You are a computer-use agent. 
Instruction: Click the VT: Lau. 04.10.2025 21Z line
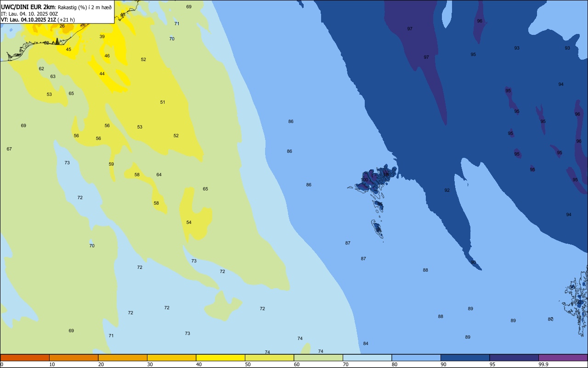(38, 20)
